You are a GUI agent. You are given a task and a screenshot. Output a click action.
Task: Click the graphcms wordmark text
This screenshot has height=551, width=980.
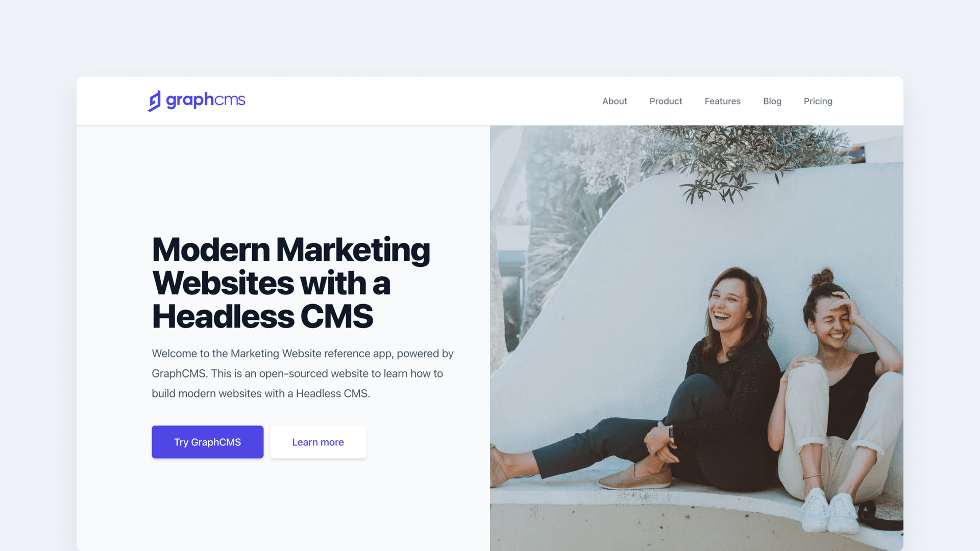tap(206, 100)
